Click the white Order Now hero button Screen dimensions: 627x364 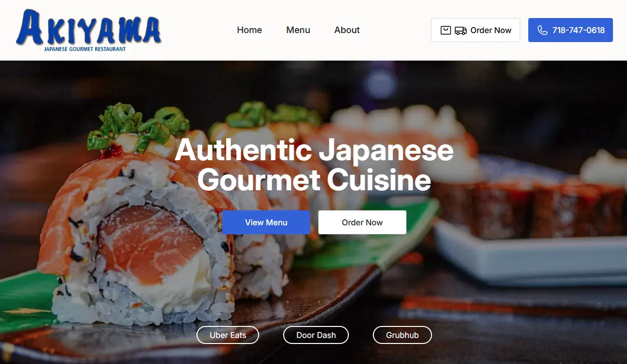pyautogui.click(x=362, y=222)
